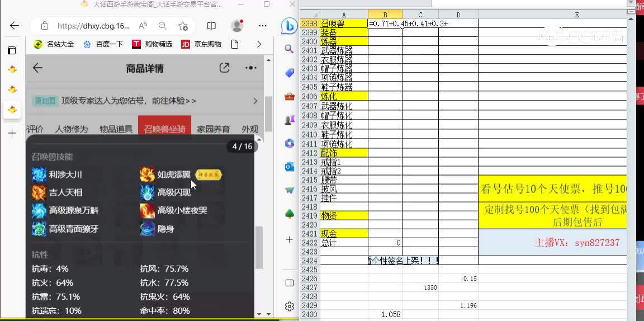Switch to 物品道具 tab

(116, 129)
